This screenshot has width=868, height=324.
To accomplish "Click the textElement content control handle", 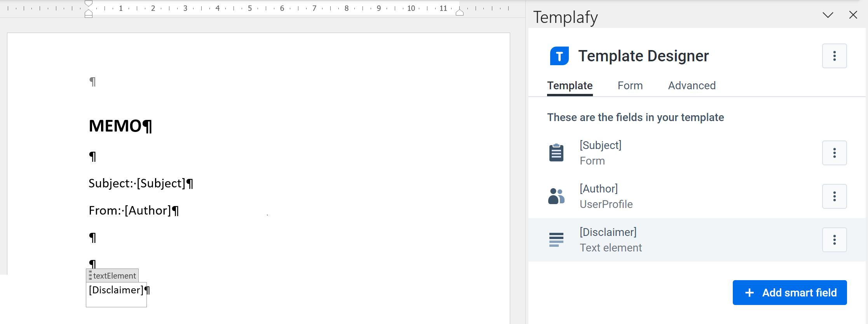I will [112, 275].
